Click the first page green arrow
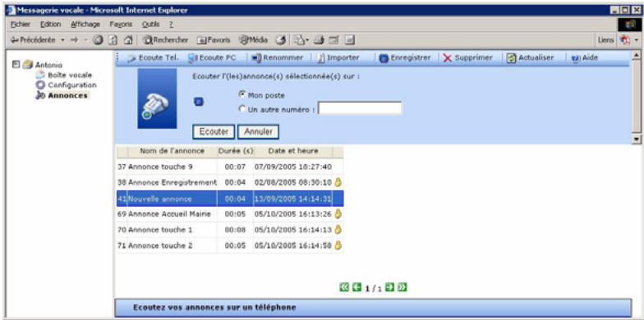This screenshot has height=320, width=644. coord(343,287)
